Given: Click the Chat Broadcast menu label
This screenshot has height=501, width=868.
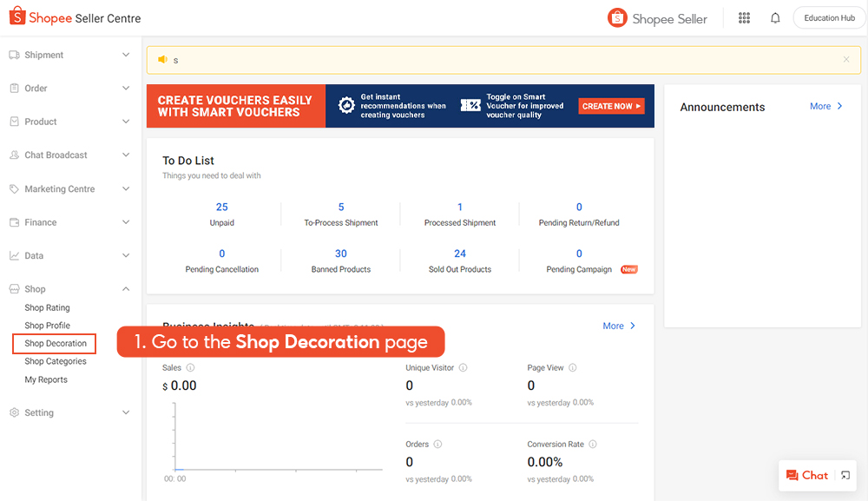Looking at the screenshot, I should 56,155.
